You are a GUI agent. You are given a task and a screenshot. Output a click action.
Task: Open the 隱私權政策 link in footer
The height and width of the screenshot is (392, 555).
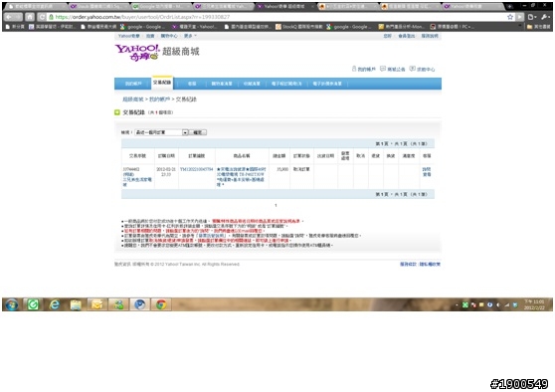coord(430,265)
